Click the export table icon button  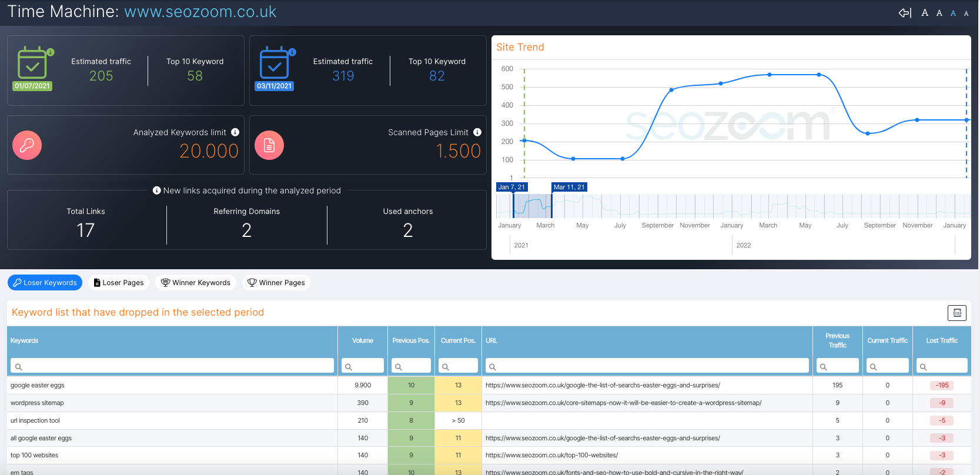point(957,313)
